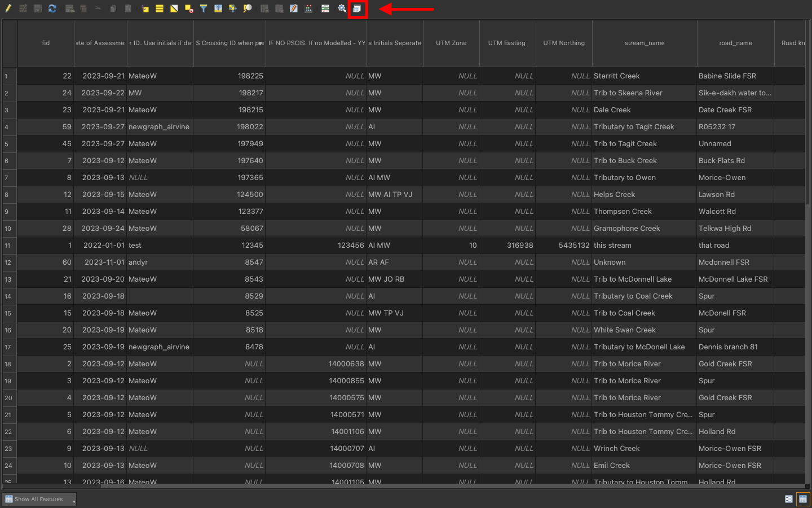Select row number 11 header
812x508 pixels.
10,246
